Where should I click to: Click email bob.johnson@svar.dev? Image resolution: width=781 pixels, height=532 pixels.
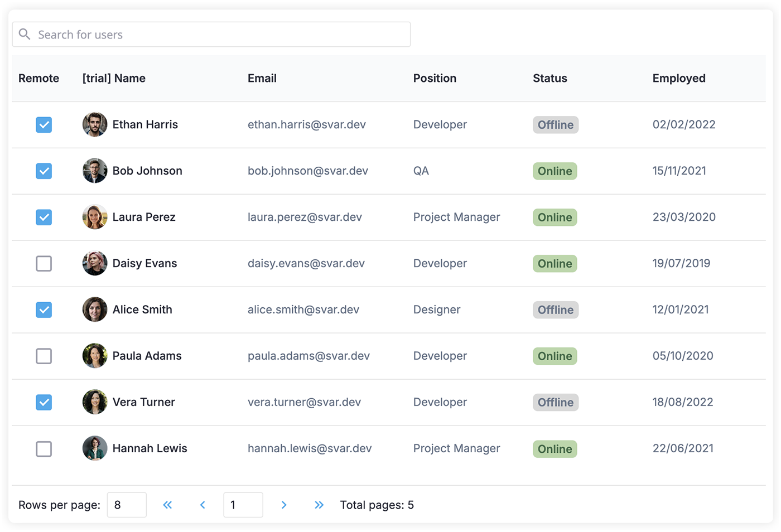[308, 171]
